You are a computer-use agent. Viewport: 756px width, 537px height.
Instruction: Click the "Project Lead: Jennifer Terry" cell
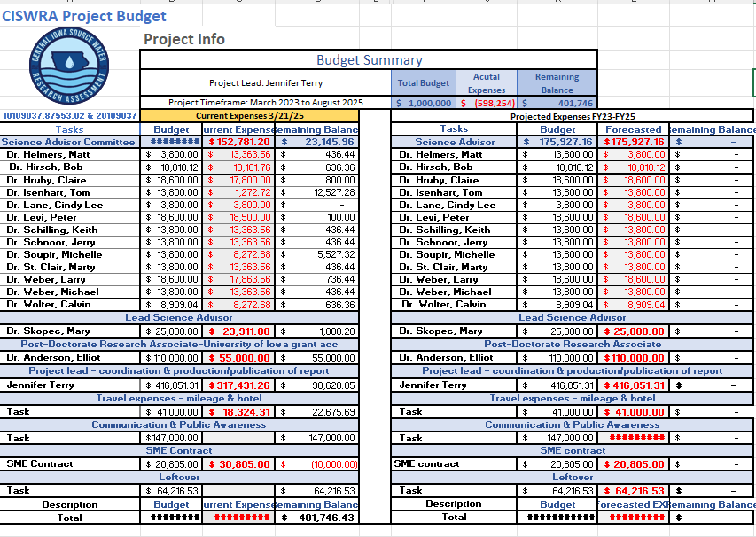tap(266, 82)
